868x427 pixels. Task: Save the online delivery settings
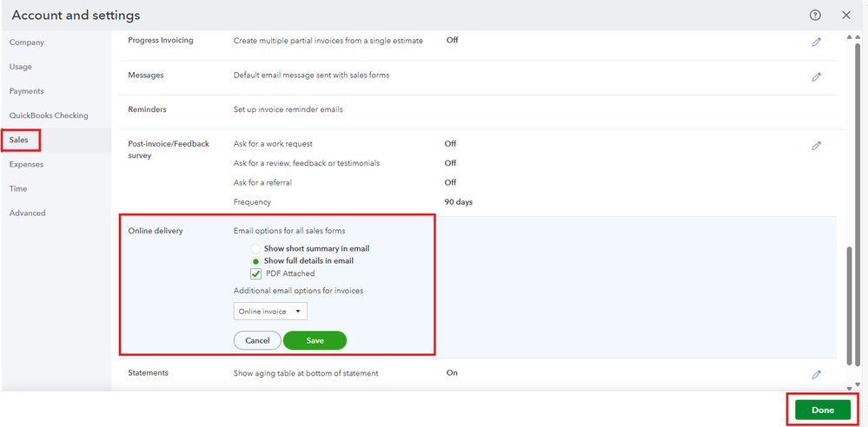coord(315,341)
